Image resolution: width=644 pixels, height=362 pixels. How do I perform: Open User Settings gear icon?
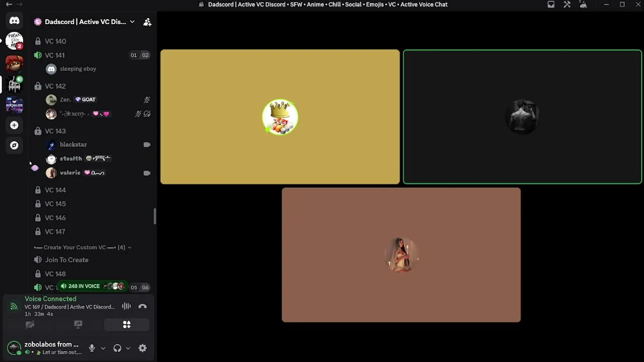pyautogui.click(x=142, y=348)
